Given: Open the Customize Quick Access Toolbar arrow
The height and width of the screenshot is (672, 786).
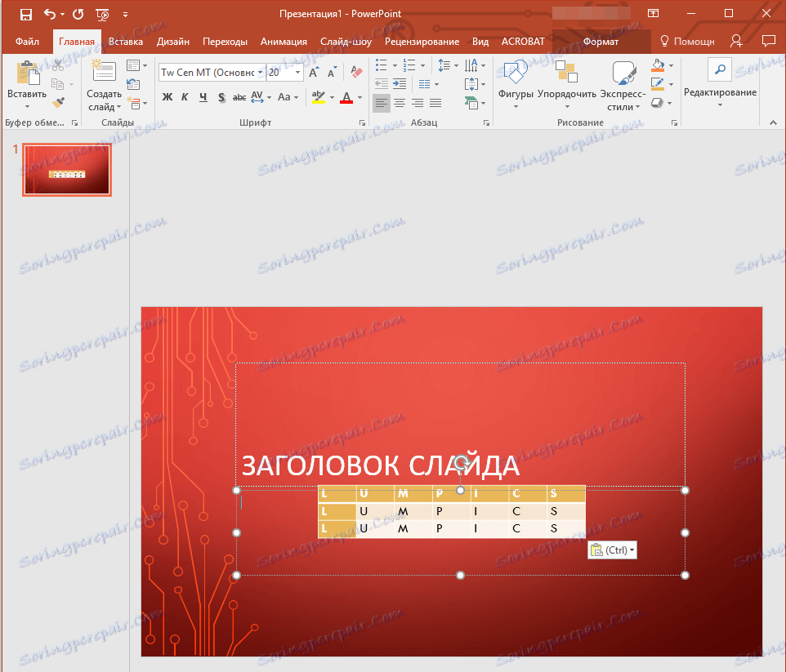Looking at the screenshot, I should (125, 15).
